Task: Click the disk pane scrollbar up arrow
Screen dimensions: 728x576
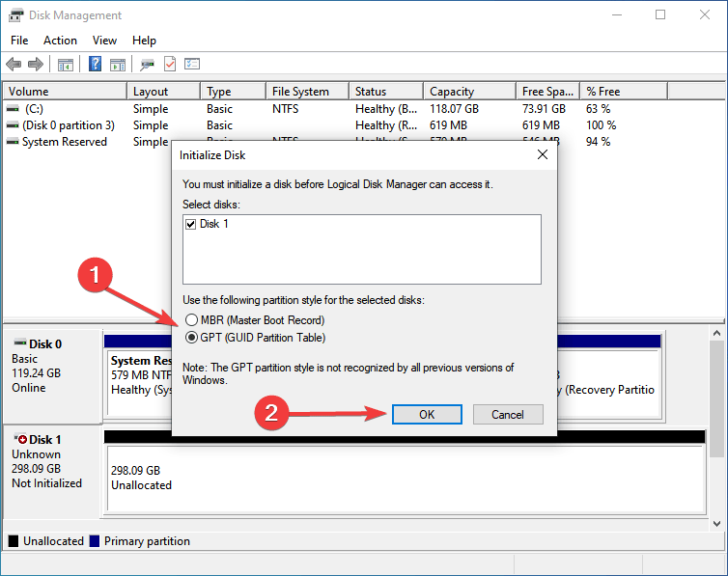Action: (716, 333)
